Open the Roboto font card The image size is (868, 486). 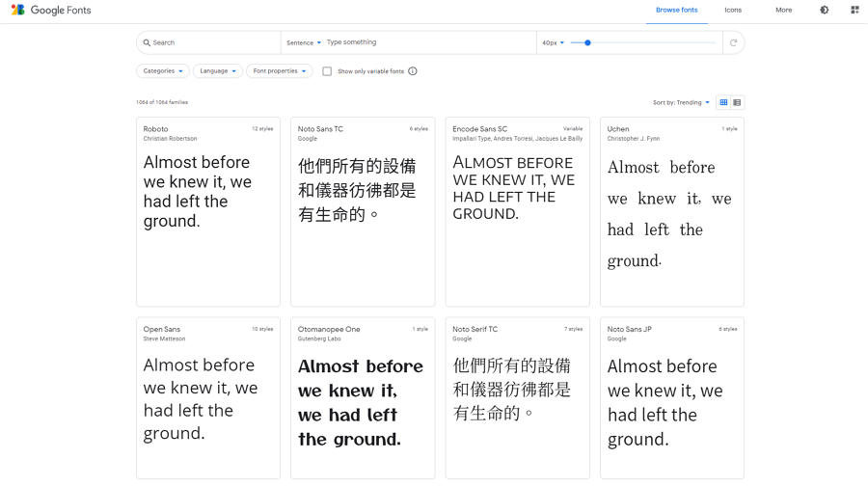tap(208, 211)
